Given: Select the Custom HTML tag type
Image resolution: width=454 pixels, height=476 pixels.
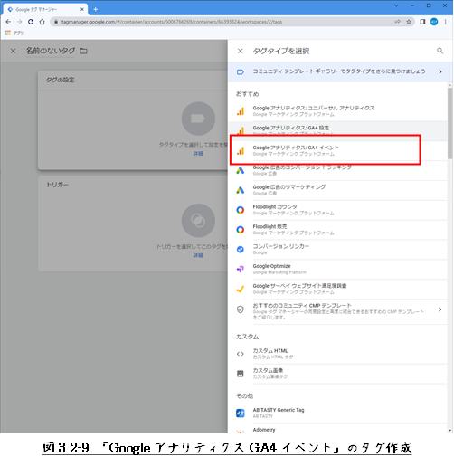Looking at the screenshot, I should [337, 354].
